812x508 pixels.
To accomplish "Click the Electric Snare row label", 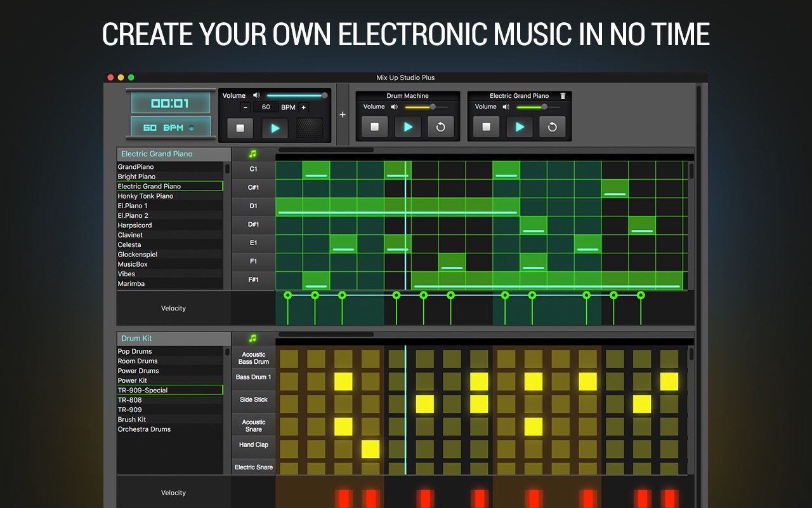I will click(253, 467).
